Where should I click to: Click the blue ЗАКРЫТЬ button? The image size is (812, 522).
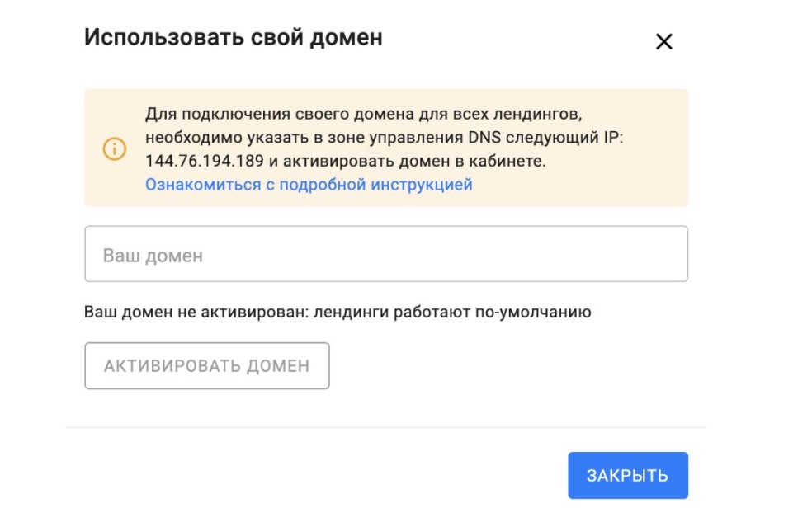[x=627, y=475]
